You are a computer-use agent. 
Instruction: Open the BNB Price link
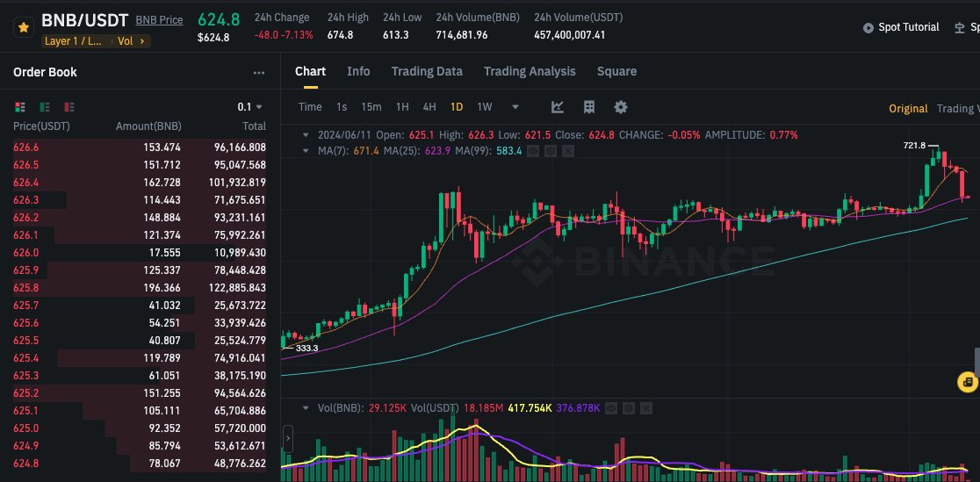point(159,20)
